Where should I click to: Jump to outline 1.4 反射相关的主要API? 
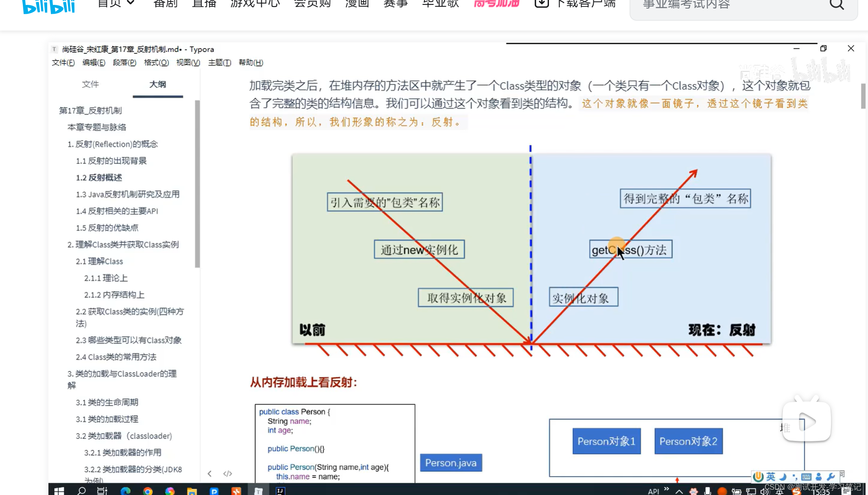coord(117,211)
